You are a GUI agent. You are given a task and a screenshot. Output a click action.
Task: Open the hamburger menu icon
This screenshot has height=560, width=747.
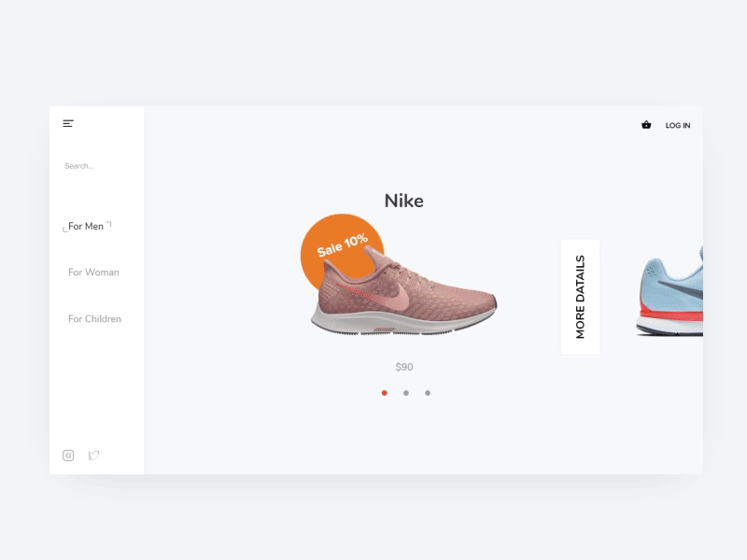pyautogui.click(x=68, y=124)
